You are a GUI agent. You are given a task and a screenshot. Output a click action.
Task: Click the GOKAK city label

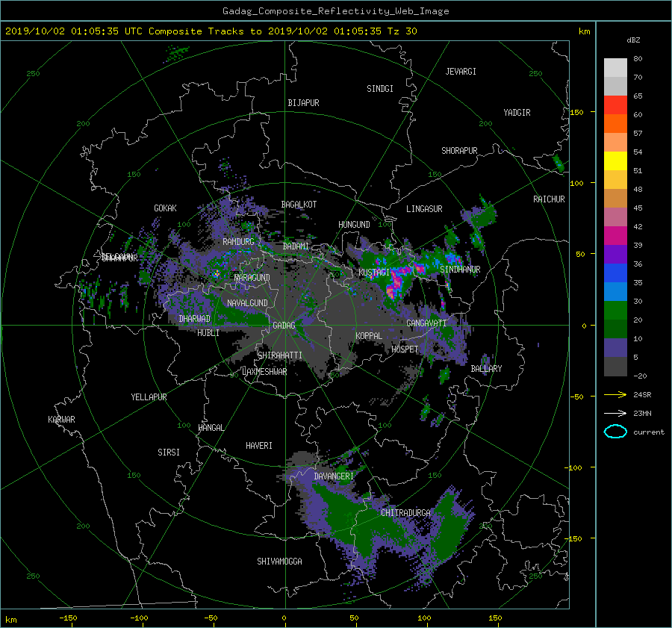[x=166, y=208]
